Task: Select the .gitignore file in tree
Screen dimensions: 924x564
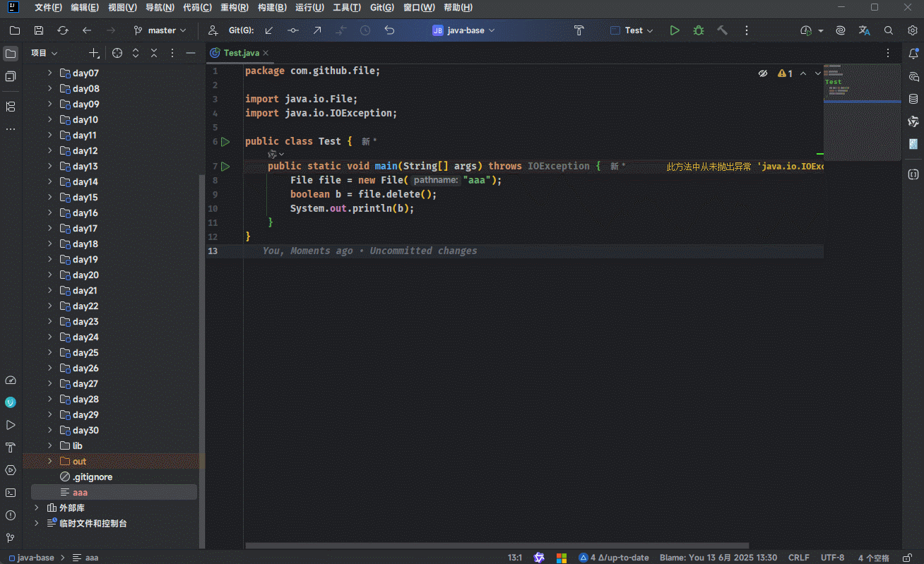Action: pyautogui.click(x=92, y=477)
